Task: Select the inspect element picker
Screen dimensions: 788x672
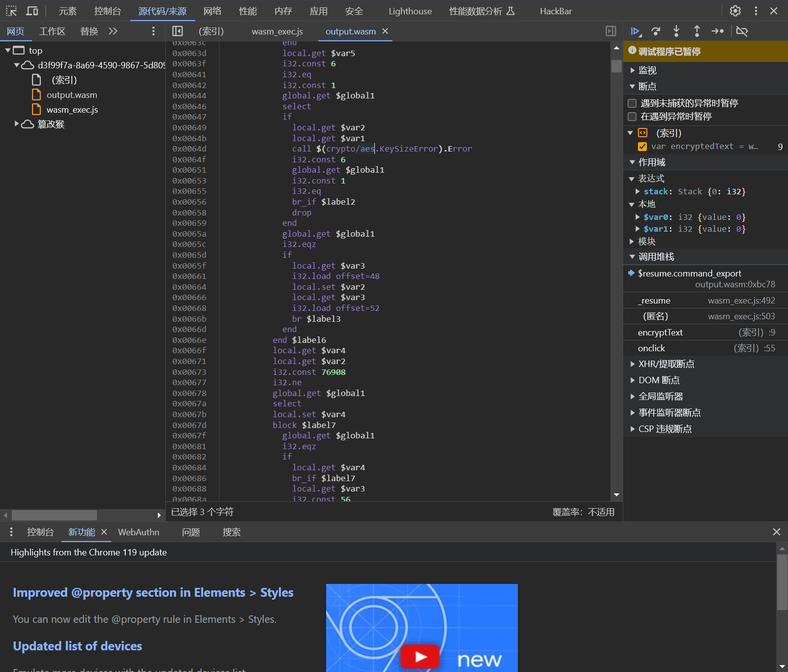Action: tap(11, 11)
